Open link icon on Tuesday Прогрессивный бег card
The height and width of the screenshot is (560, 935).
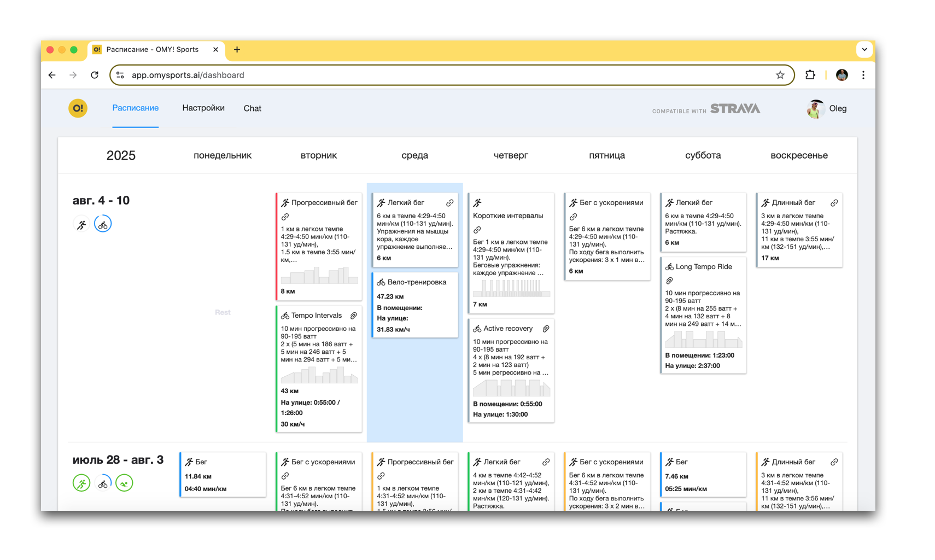click(x=285, y=217)
